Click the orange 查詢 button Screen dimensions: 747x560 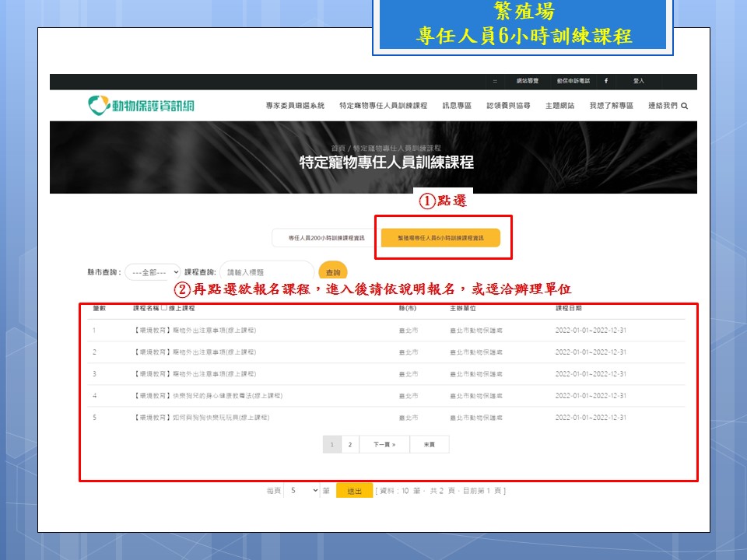pyautogui.click(x=333, y=272)
